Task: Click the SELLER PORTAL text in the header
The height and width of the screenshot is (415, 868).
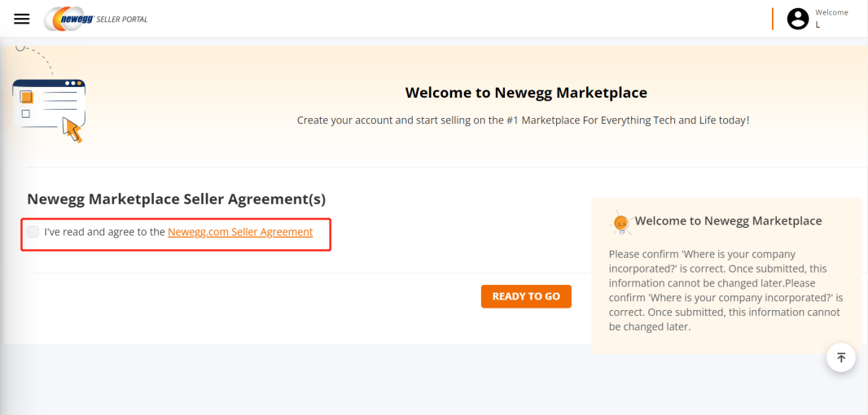Action: [122, 20]
